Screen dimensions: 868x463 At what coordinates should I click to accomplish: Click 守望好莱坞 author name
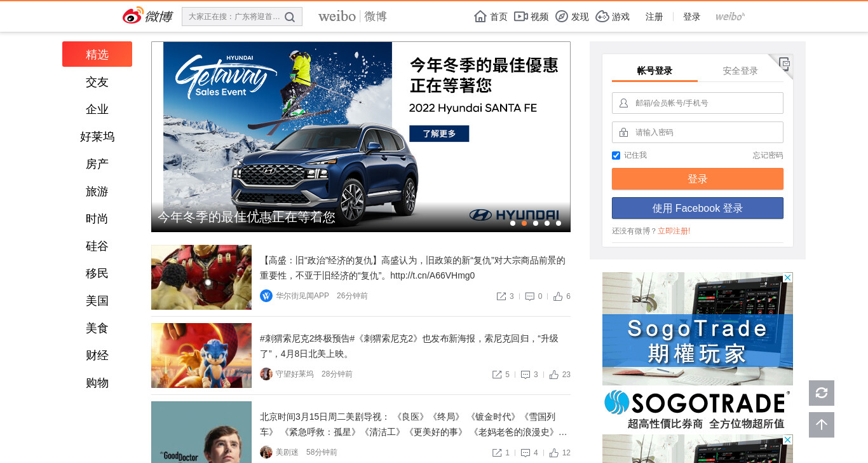click(295, 374)
